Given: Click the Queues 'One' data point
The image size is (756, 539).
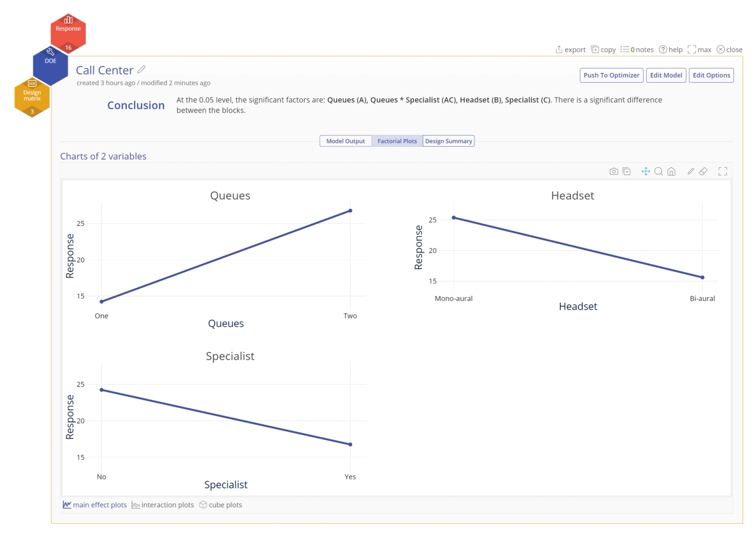Looking at the screenshot, I should (101, 302).
